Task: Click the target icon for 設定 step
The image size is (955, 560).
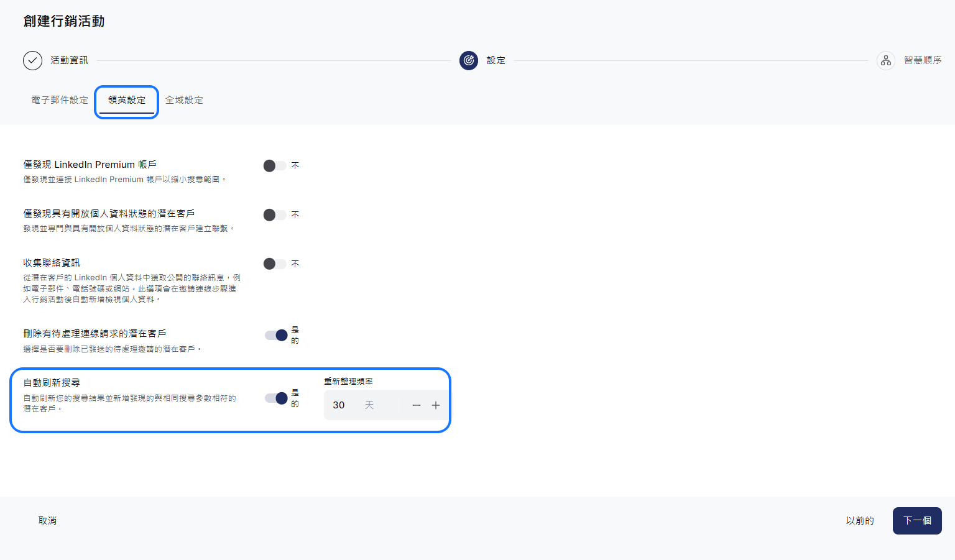Action: click(469, 60)
